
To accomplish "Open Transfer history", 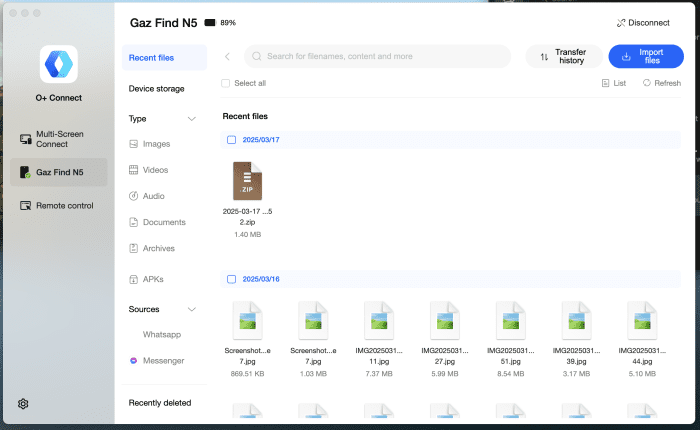I will 564,56.
